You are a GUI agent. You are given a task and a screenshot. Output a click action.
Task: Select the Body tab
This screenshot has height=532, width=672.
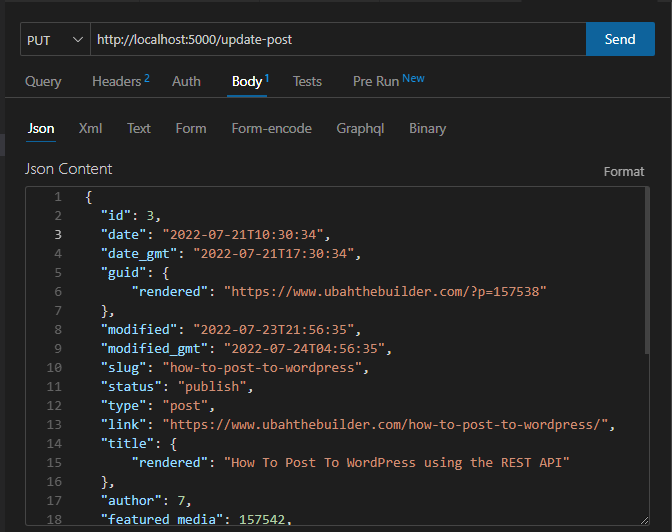click(x=247, y=82)
